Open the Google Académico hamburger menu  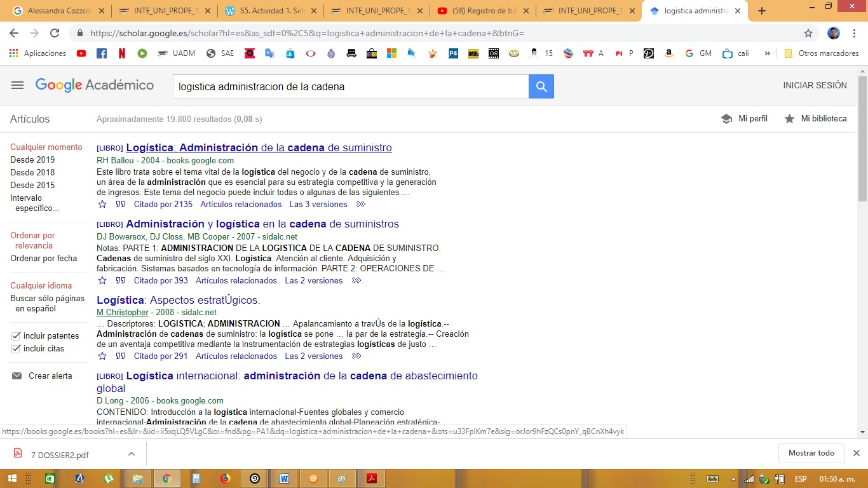pyautogui.click(x=17, y=85)
